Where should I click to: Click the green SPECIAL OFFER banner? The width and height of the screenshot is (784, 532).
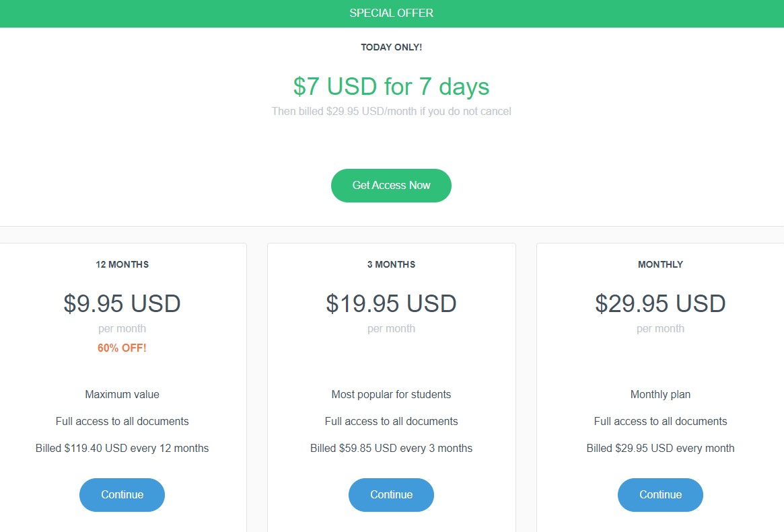pyautogui.click(x=392, y=13)
